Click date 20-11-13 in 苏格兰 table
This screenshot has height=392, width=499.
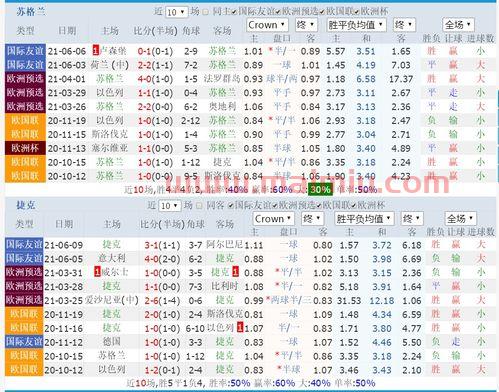[67, 148]
